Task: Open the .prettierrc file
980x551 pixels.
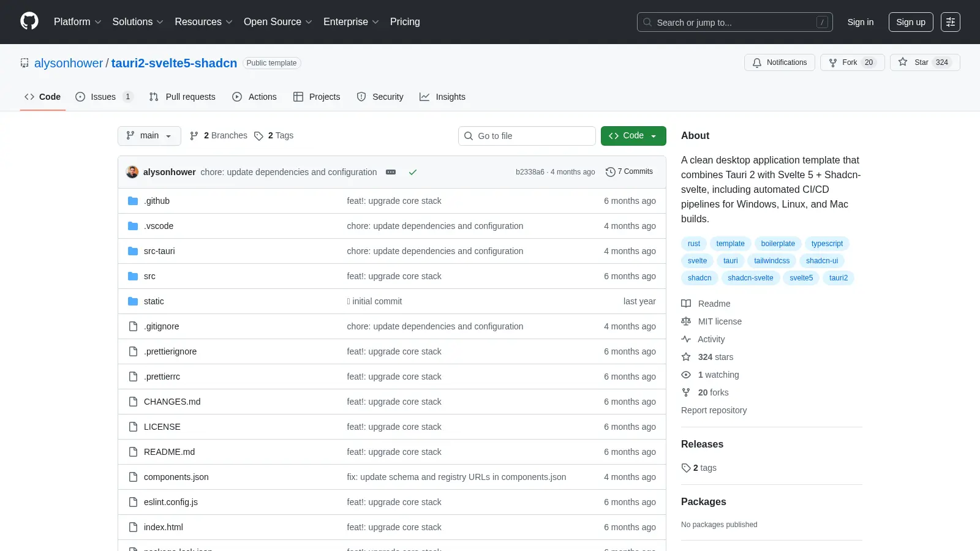Action: (162, 377)
